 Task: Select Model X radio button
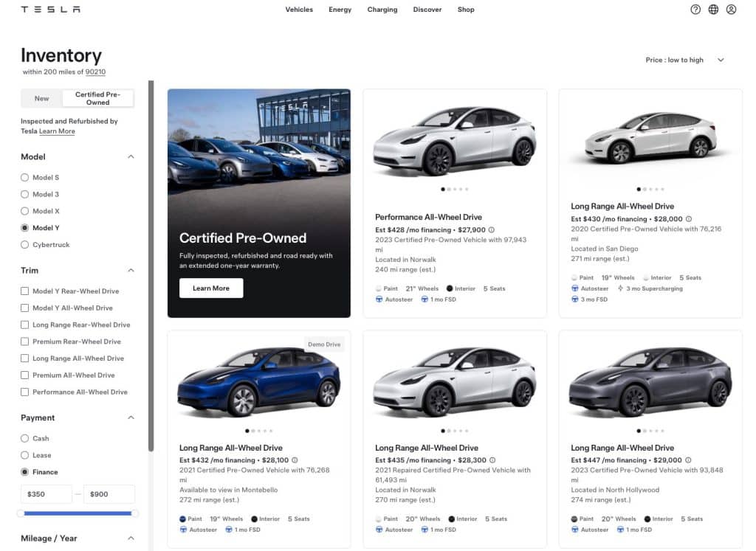[x=24, y=211]
